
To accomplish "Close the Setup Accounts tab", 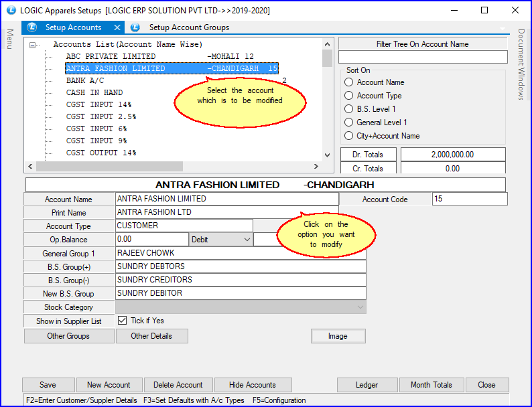I will (x=117, y=27).
